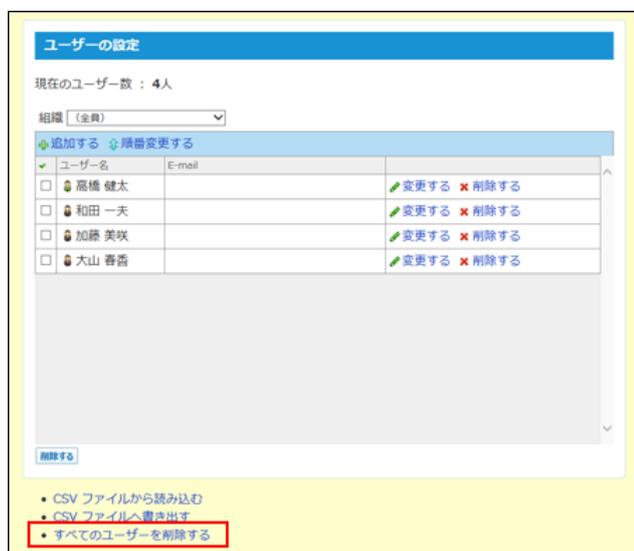Screen dimensions: 634x551
Task: Check the box for 大山 春香
Action: point(46,260)
